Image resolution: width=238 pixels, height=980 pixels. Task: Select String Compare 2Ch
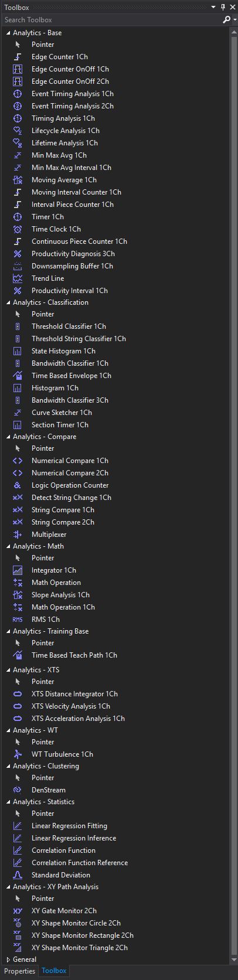[63, 522]
